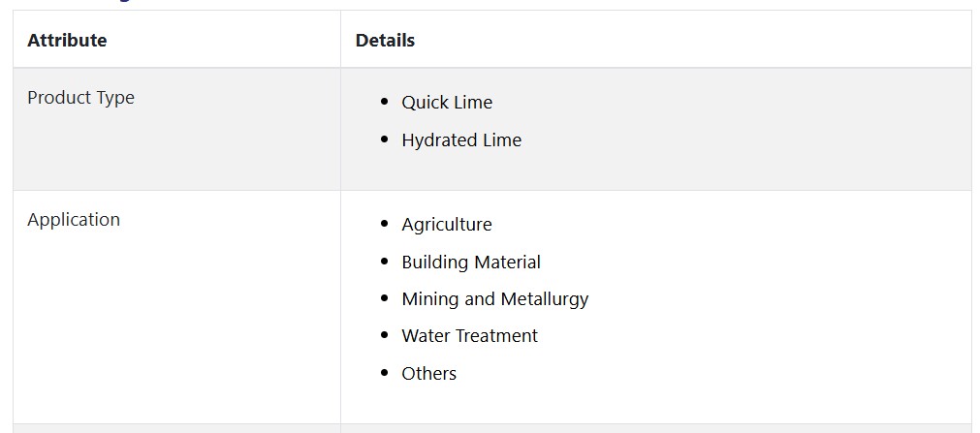
Task: Select the Product Type row label
Action: 80,98
